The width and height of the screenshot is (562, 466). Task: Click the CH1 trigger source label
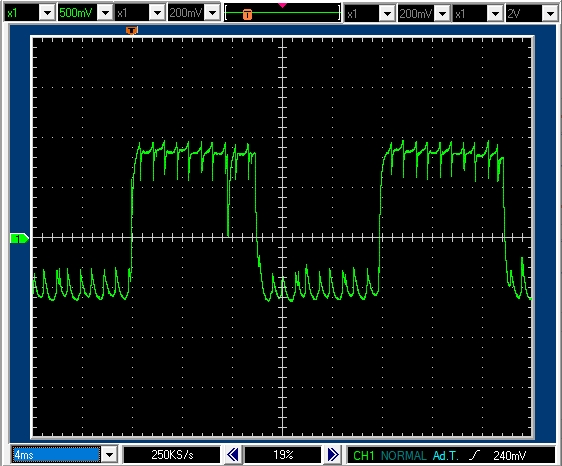click(363, 456)
